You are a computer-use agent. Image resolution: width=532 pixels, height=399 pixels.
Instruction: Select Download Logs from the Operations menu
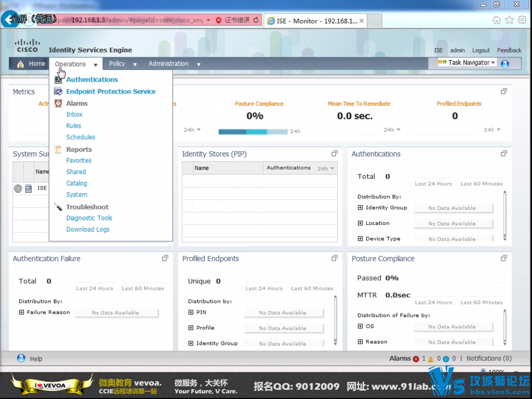(x=88, y=229)
